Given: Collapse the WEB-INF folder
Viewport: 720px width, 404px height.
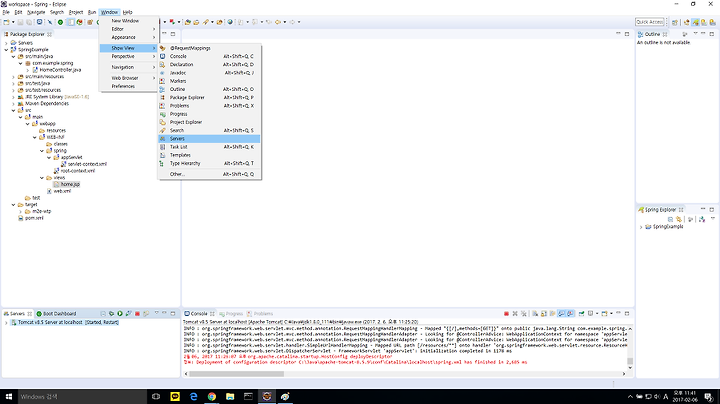Looking at the screenshot, I should click(35, 137).
